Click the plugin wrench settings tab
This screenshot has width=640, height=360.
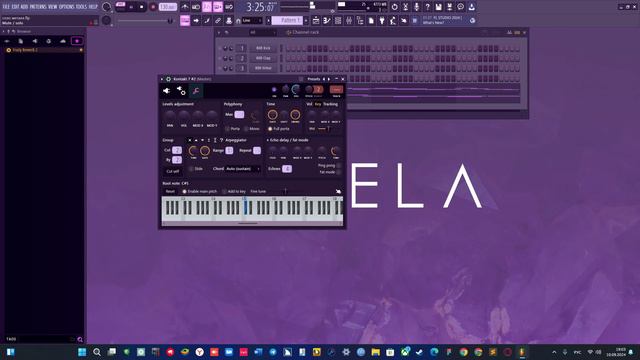[x=196, y=91]
